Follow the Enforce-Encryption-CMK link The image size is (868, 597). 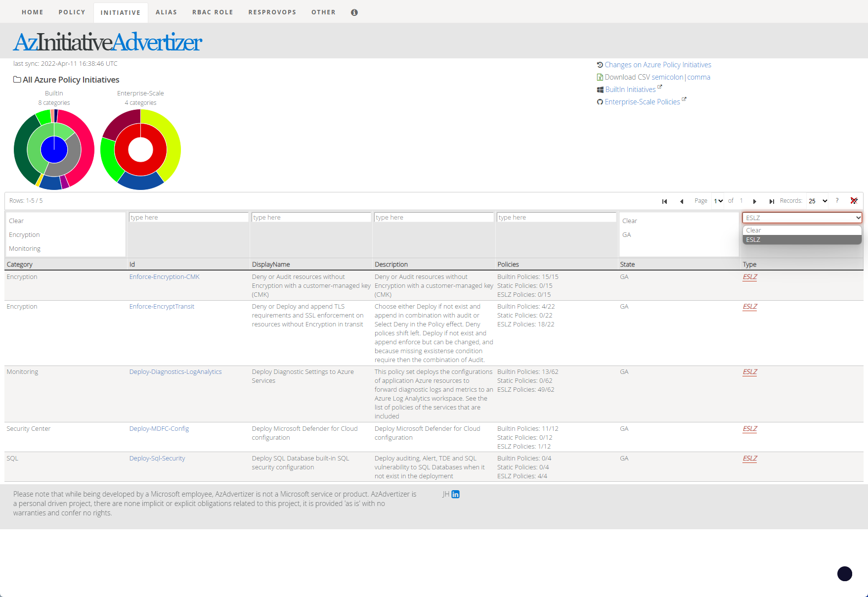tap(164, 276)
